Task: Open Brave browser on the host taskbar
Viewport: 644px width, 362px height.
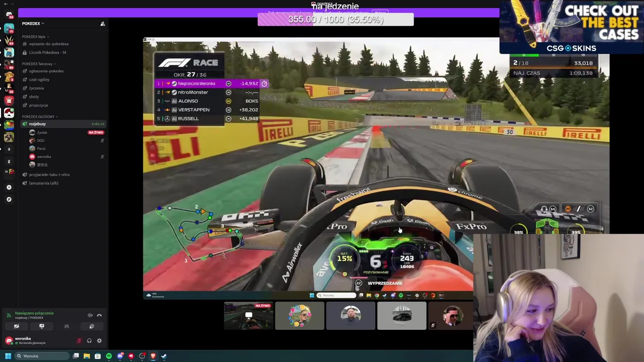Action: (x=153, y=356)
